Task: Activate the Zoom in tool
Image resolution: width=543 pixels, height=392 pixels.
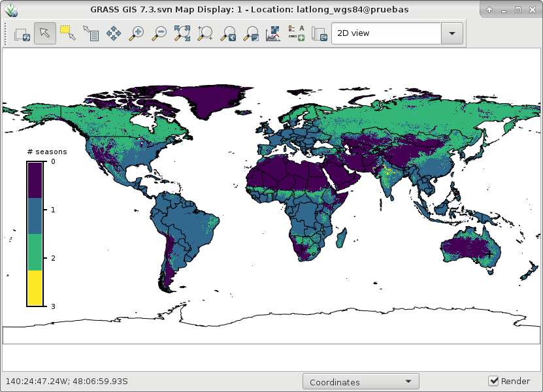Action: click(x=136, y=34)
